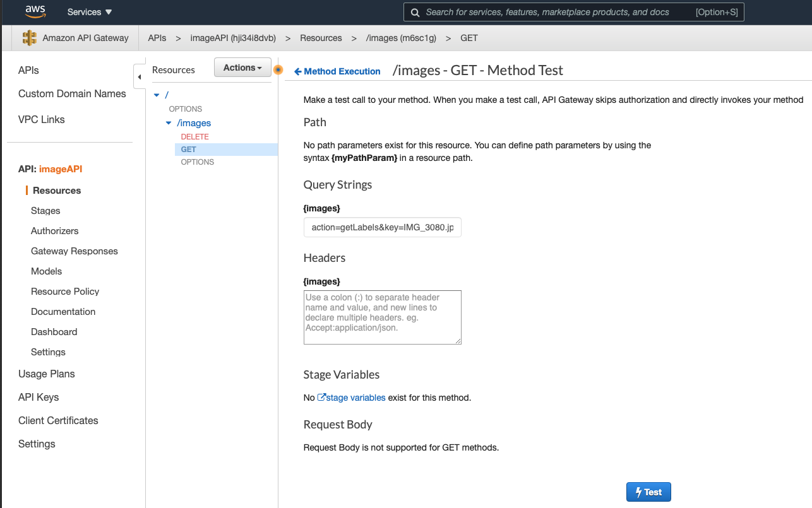Open Documentation page
Image resolution: width=812 pixels, height=508 pixels.
pyautogui.click(x=63, y=312)
